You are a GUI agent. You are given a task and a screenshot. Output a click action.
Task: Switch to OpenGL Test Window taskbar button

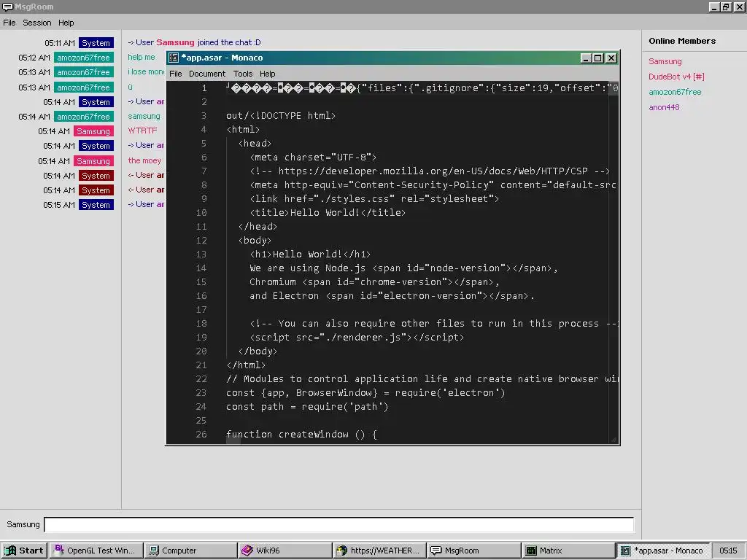point(96,551)
